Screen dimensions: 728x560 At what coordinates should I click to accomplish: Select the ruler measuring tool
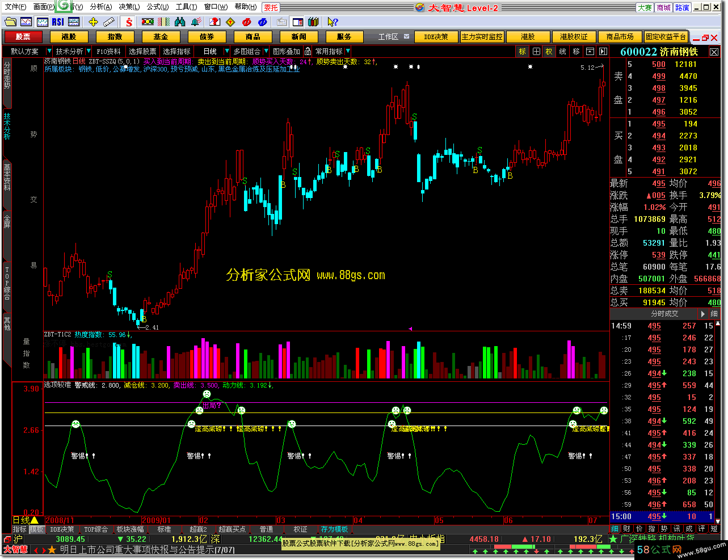tap(109, 22)
